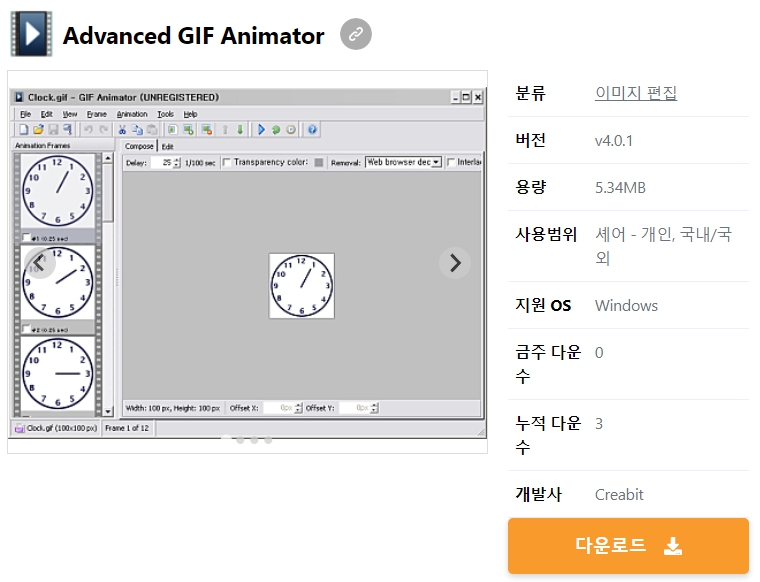Click the gray move frame up arrow
This screenshot has height=582, width=760.
(x=225, y=129)
